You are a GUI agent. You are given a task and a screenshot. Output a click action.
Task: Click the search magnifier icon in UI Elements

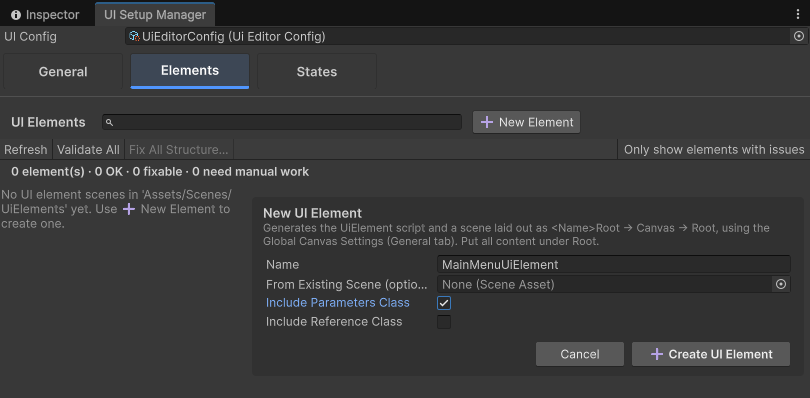(109, 123)
